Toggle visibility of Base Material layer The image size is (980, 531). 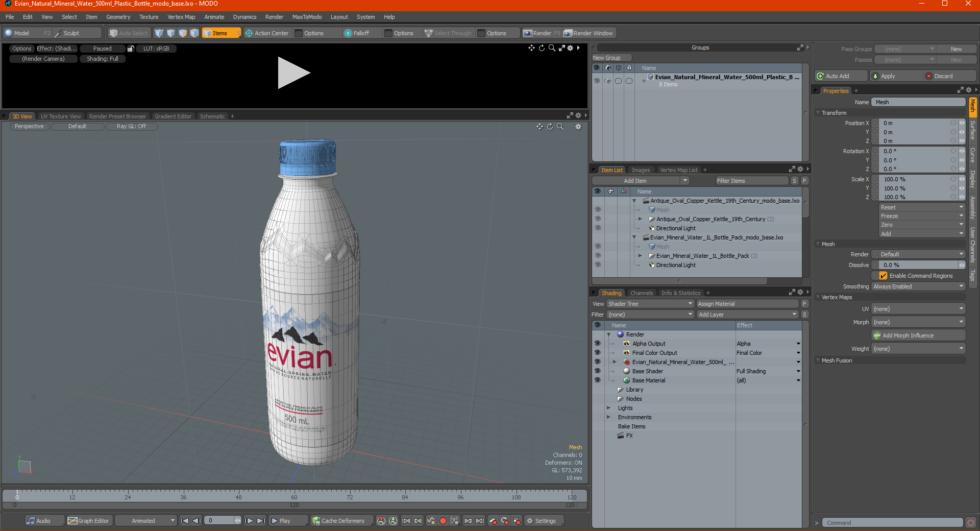point(597,380)
